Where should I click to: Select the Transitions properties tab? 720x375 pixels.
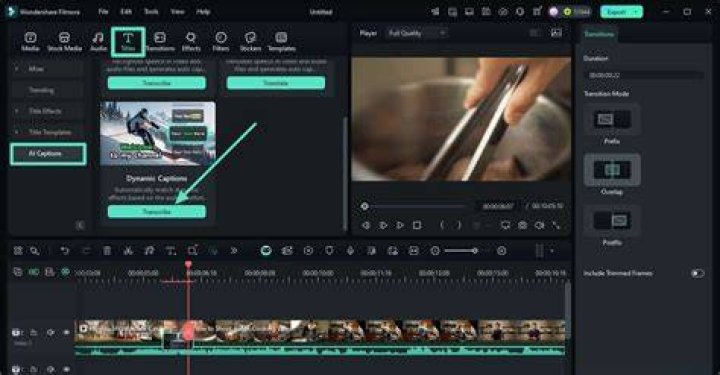[x=599, y=34]
